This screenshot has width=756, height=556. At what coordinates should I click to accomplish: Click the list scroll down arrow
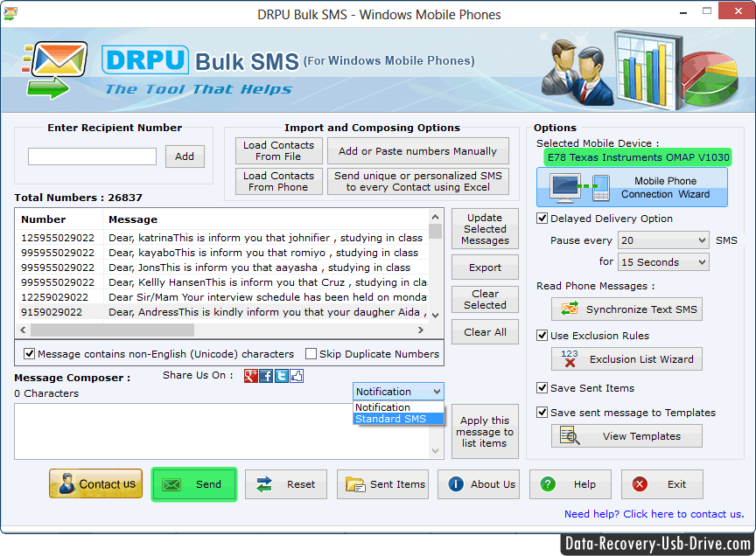point(436,316)
